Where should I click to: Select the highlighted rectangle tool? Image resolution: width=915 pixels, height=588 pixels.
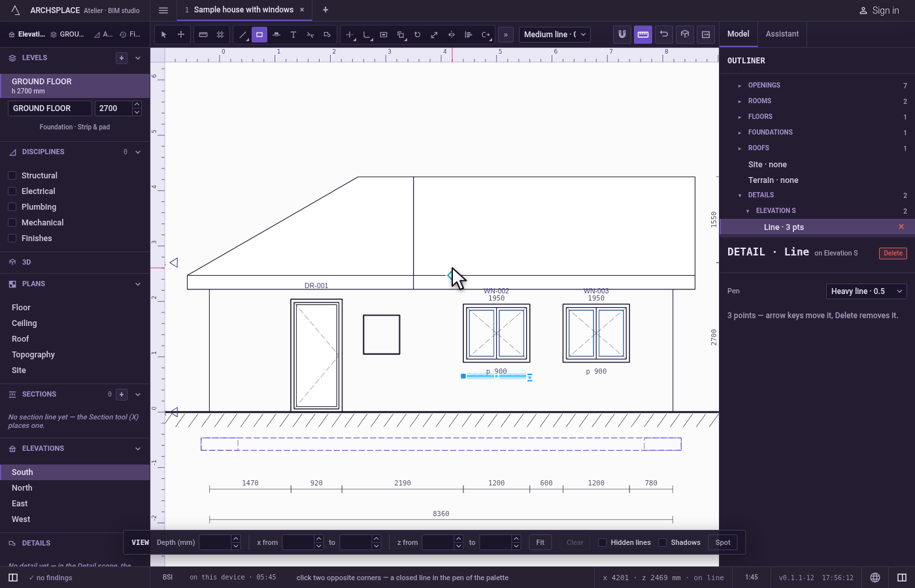(259, 35)
